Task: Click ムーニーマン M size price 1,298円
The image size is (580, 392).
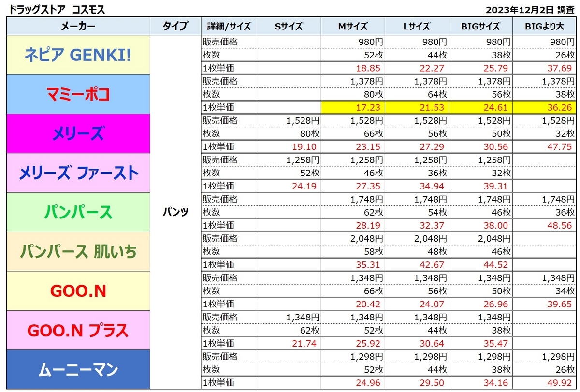Action: click(x=367, y=357)
